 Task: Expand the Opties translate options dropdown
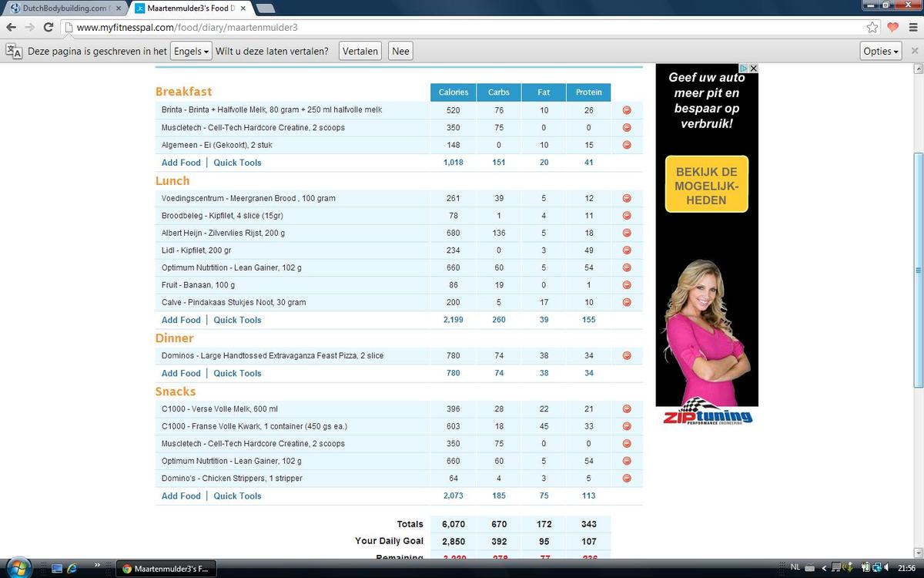tap(881, 52)
